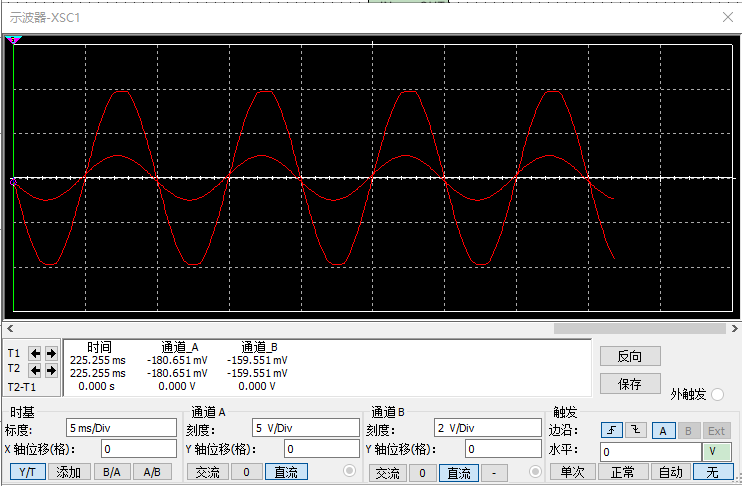Switch to B/A display mode
This screenshot has height=486, width=742.
(112, 472)
